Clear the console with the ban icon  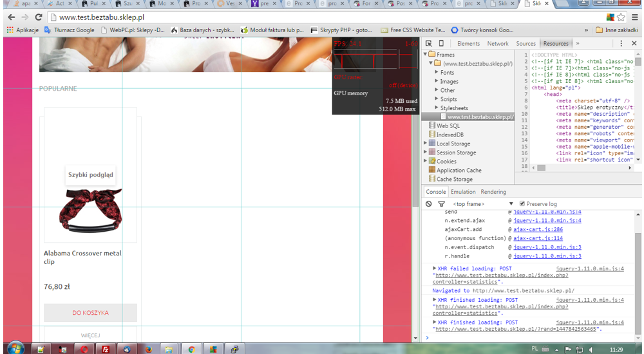pyautogui.click(x=429, y=203)
